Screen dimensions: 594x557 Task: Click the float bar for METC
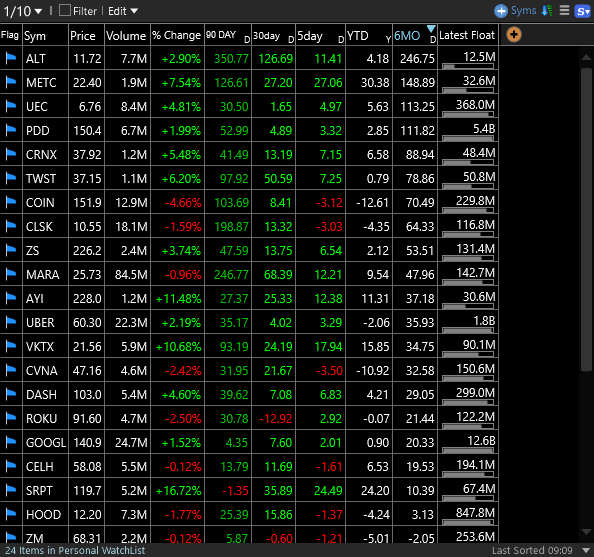468,90
